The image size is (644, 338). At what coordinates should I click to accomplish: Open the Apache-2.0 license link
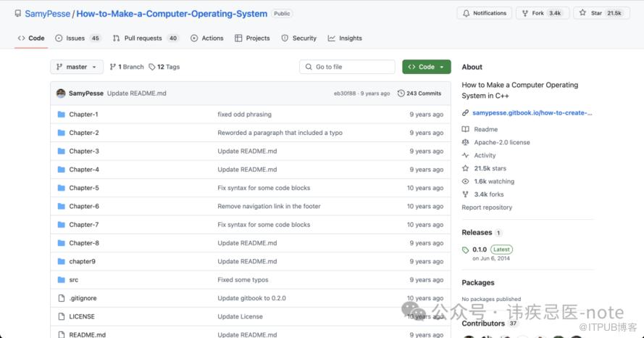(x=501, y=142)
